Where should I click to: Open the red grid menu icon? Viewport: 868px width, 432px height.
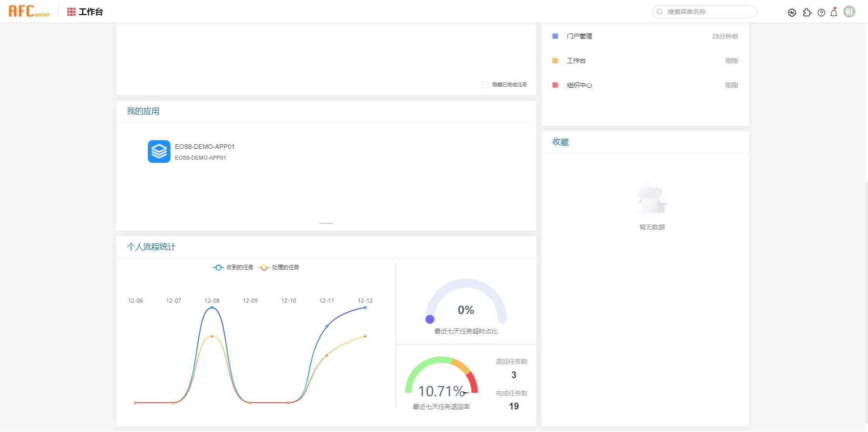point(71,12)
